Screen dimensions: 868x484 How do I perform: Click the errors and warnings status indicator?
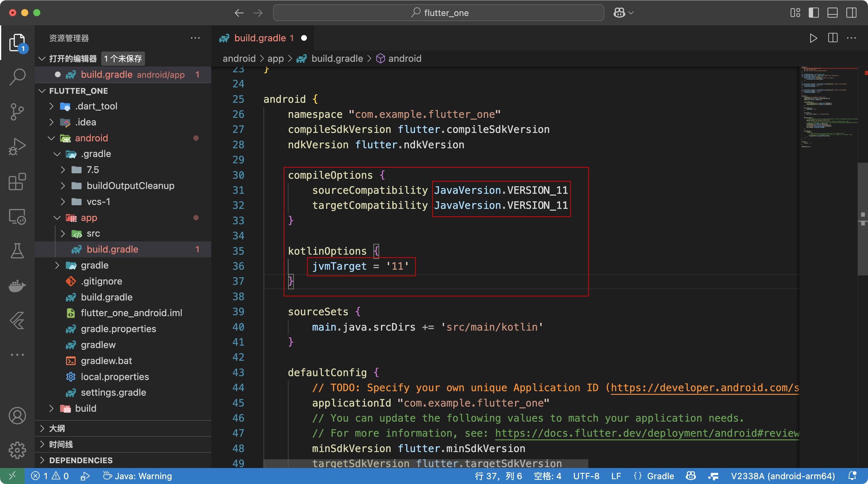click(x=50, y=476)
